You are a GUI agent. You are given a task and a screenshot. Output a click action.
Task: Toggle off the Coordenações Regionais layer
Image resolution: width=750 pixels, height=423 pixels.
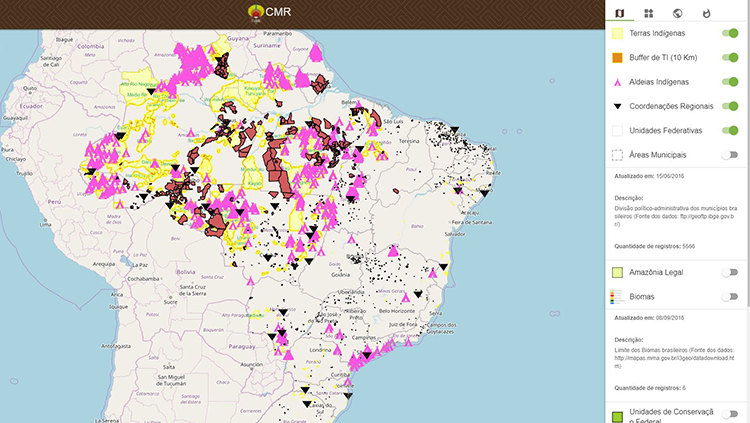click(x=730, y=106)
